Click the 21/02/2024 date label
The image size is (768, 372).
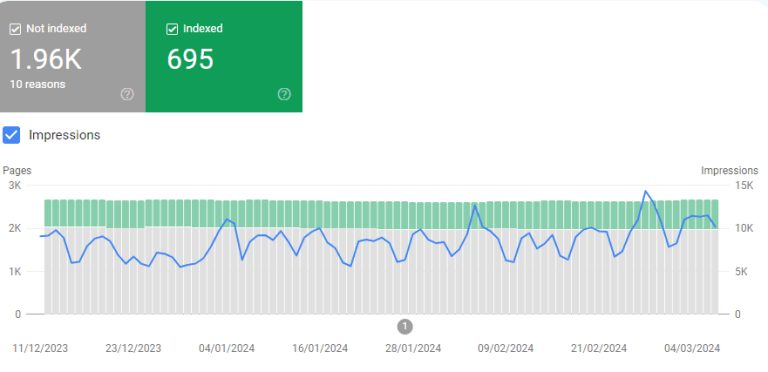[599, 349]
